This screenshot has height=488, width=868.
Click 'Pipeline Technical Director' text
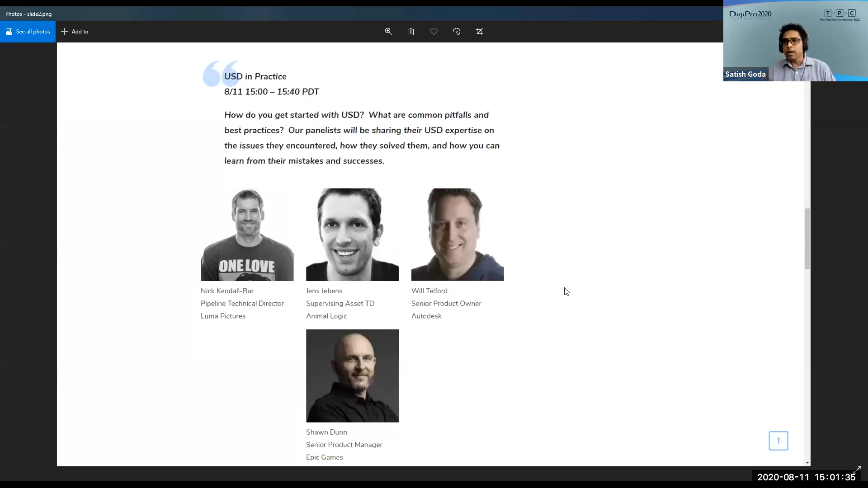[x=242, y=304]
